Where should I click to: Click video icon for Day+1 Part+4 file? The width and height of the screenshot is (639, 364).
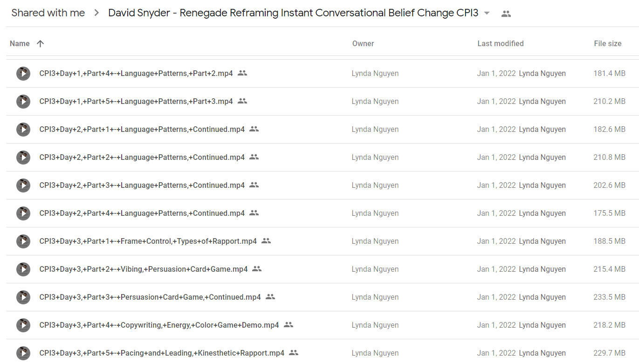pyautogui.click(x=23, y=74)
